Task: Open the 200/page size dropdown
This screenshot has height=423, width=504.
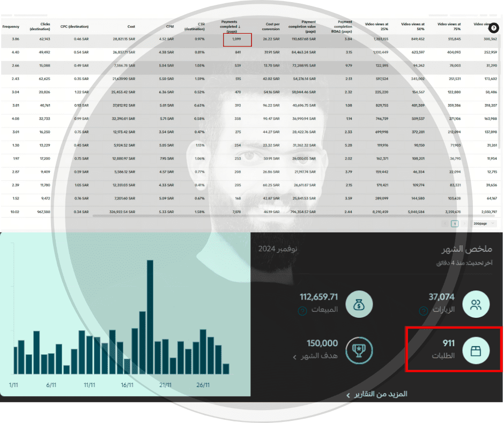Action: pos(484,223)
